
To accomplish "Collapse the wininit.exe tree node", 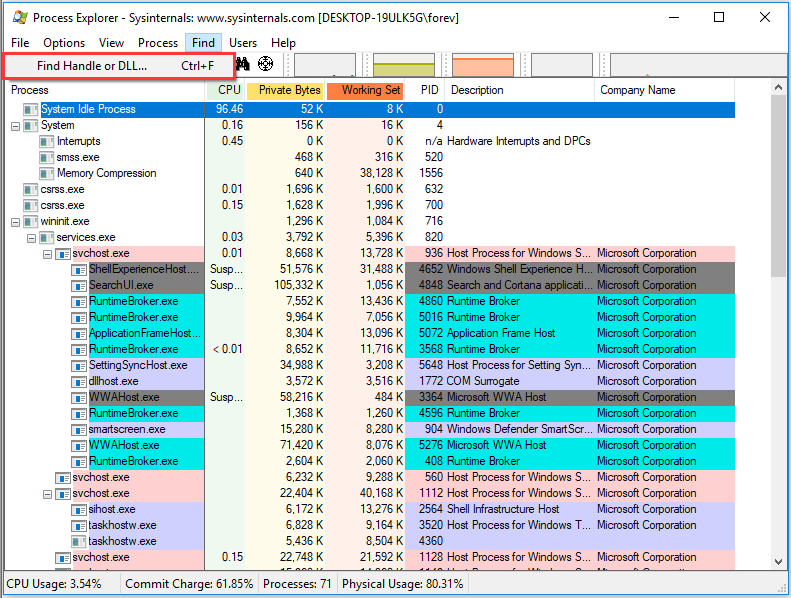I will pyautogui.click(x=15, y=221).
